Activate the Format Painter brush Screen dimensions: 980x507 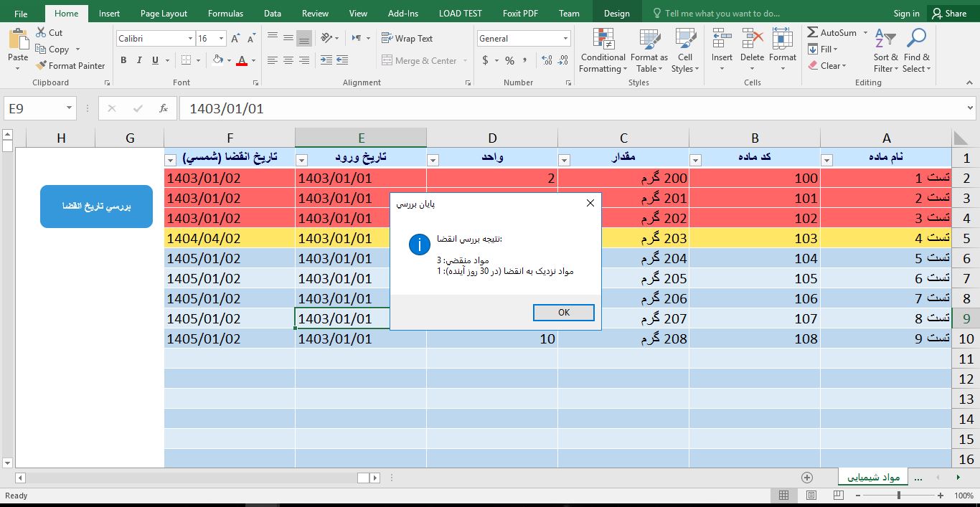click(41, 65)
